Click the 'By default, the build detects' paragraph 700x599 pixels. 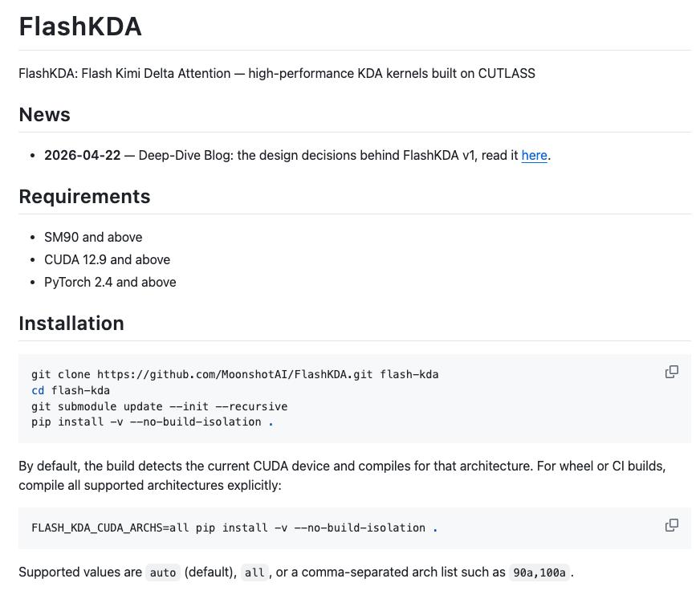[x=343, y=475]
